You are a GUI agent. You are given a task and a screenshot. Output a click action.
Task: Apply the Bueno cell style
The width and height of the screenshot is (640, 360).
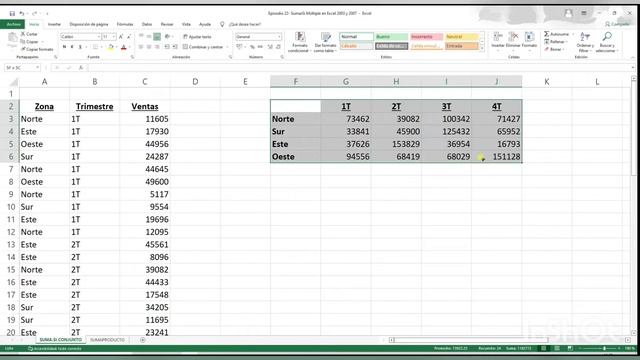[391, 37]
